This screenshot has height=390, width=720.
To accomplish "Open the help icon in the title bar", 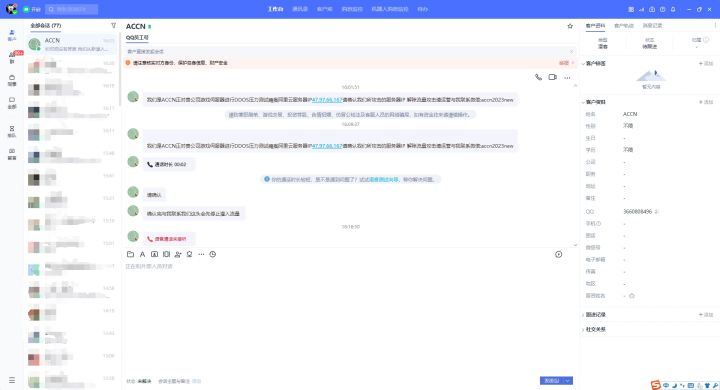I will click(x=663, y=9).
